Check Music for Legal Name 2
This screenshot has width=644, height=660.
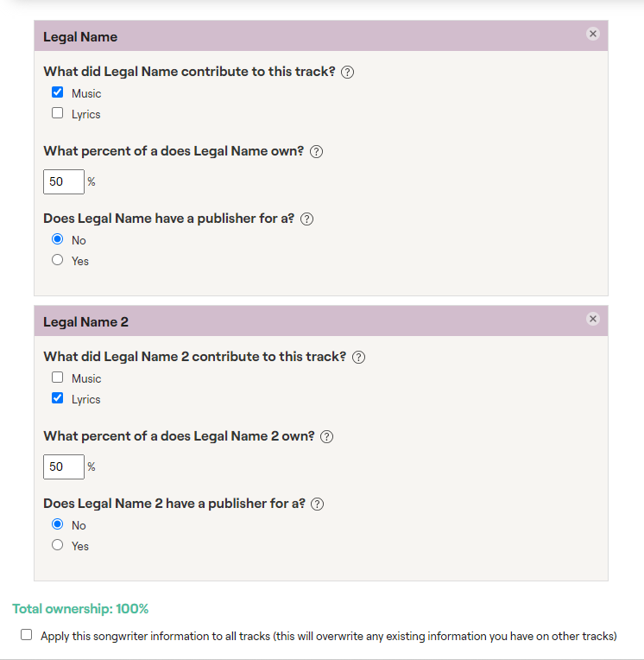(57, 378)
